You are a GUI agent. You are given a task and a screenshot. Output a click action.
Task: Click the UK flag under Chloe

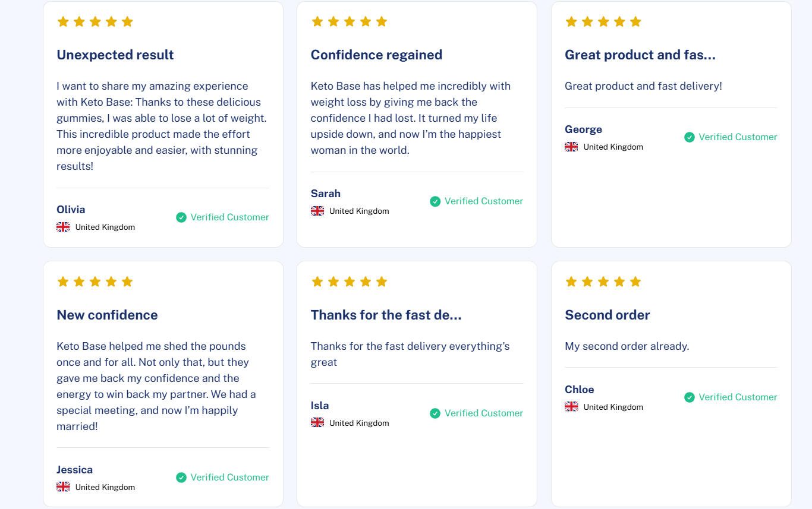click(571, 407)
